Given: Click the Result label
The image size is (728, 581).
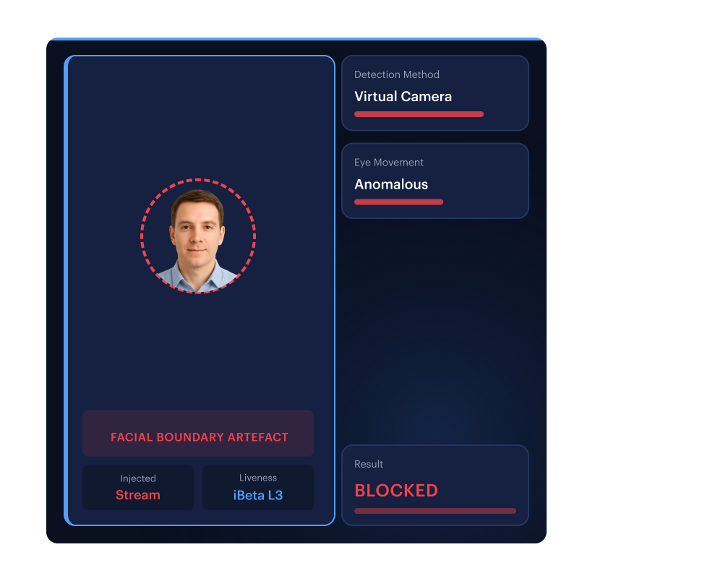Looking at the screenshot, I should click(369, 464).
